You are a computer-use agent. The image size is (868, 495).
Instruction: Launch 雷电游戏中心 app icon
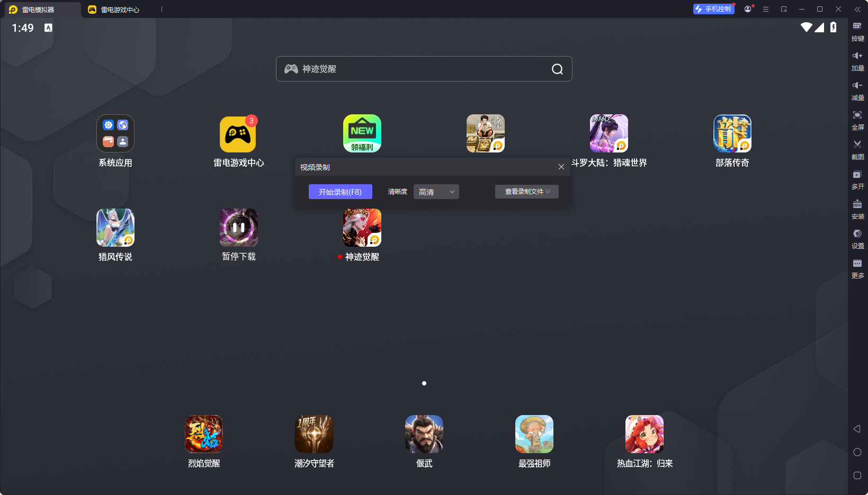point(239,133)
